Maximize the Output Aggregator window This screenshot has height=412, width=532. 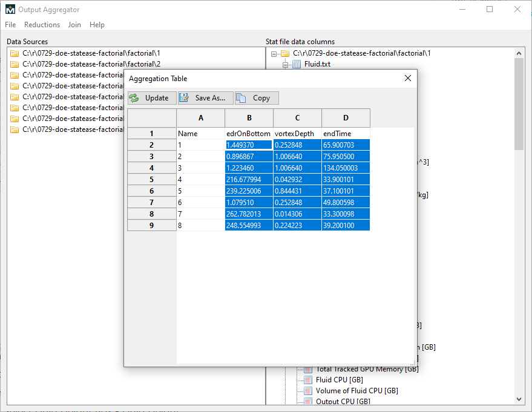(x=490, y=9)
